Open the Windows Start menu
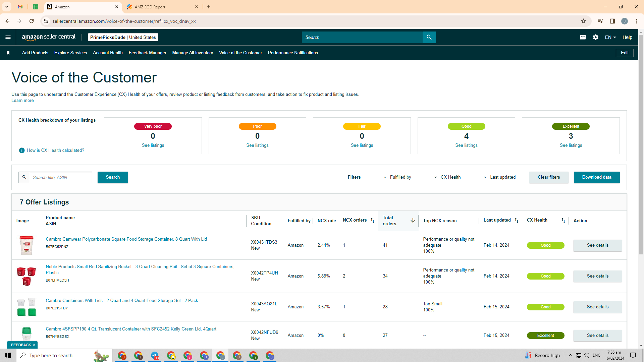The image size is (644, 362). 8,355
